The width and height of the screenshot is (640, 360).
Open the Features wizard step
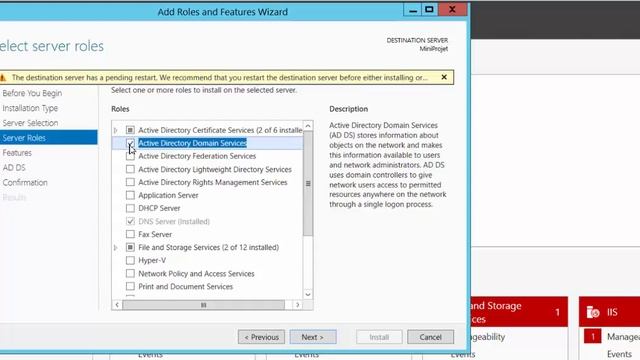pyautogui.click(x=17, y=153)
